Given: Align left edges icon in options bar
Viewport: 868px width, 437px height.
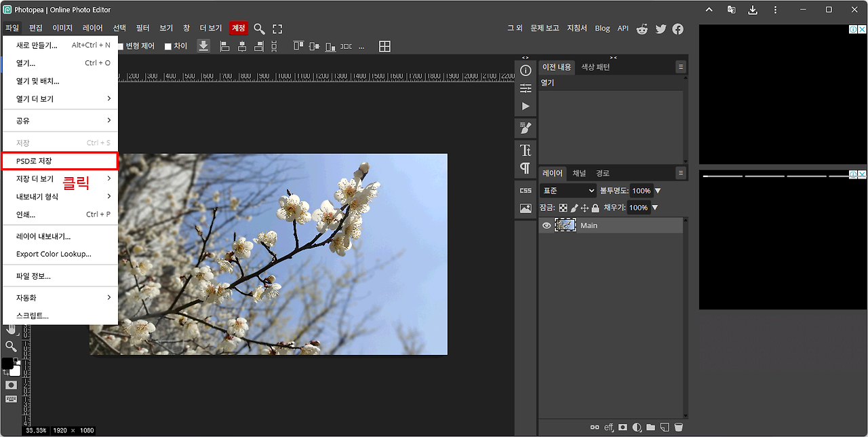Looking at the screenshot, I should click(x=224, y=46).
